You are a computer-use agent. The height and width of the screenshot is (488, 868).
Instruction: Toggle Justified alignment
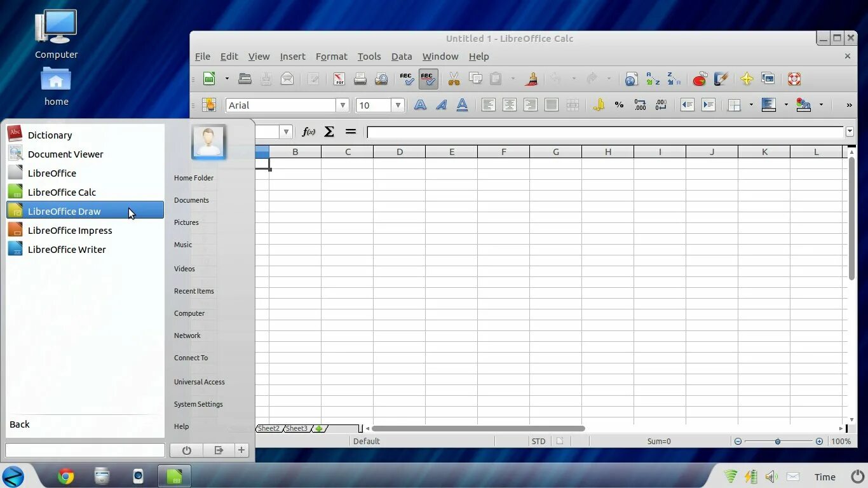click(551, 105)
